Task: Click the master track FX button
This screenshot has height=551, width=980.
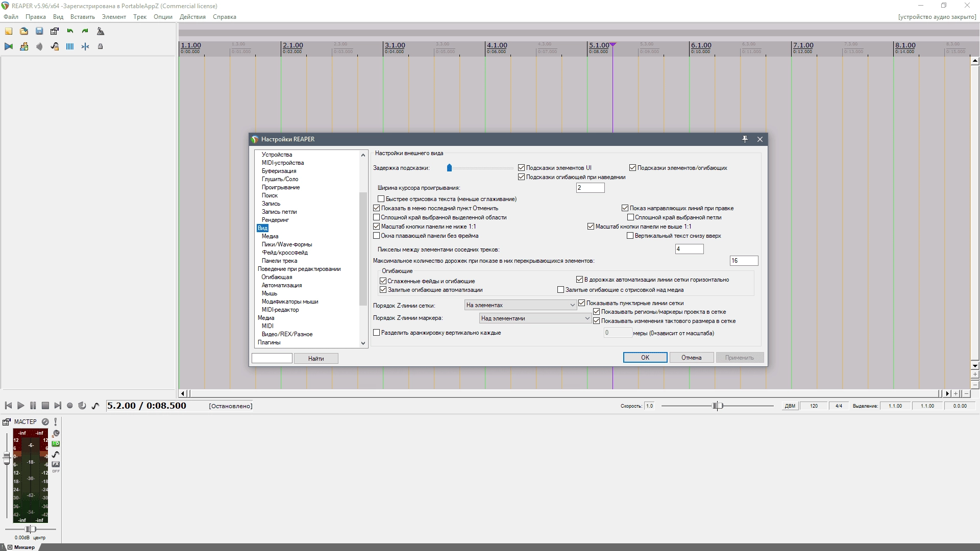Action: click(56, 464)
